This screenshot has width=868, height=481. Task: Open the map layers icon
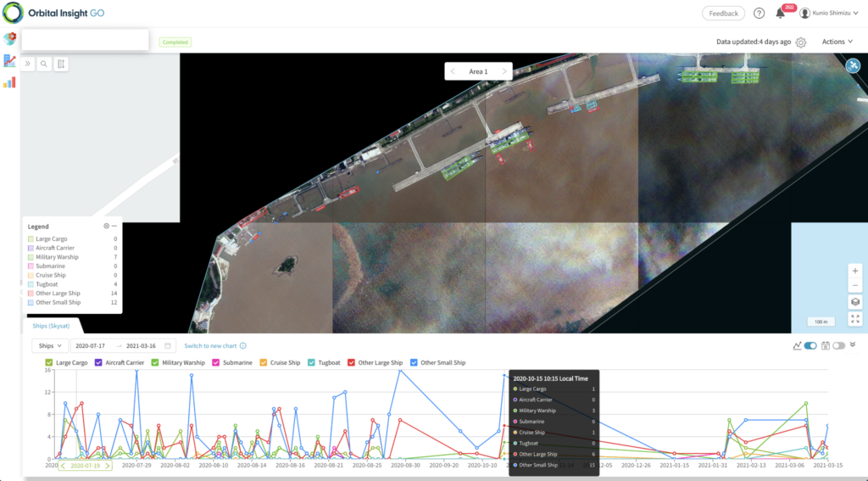click(x=855, y=302)
